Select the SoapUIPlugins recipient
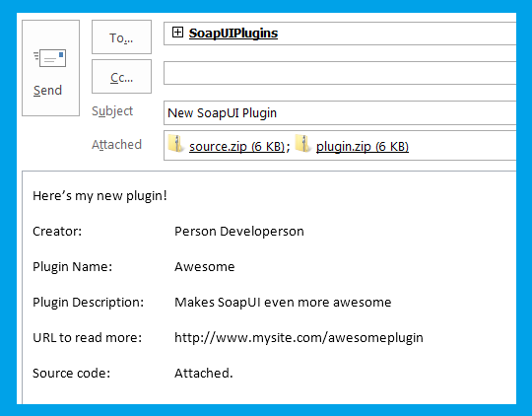 click(233, 34)
